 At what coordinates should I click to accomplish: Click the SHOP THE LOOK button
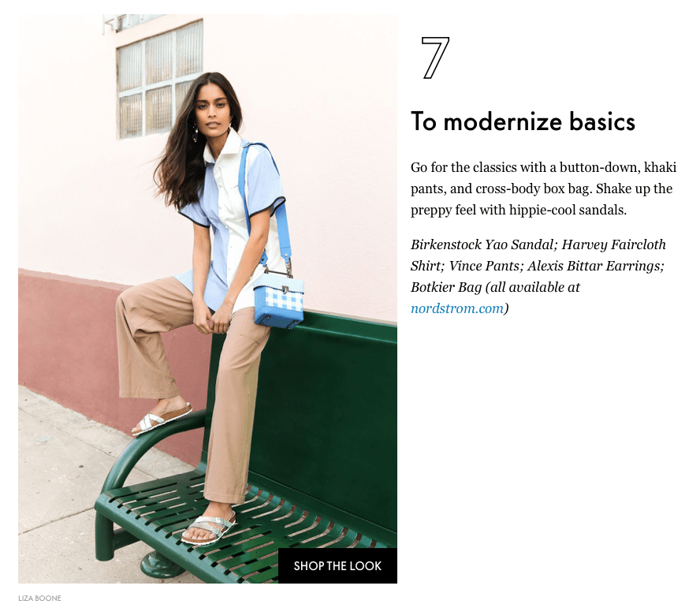tap(337, 565)
